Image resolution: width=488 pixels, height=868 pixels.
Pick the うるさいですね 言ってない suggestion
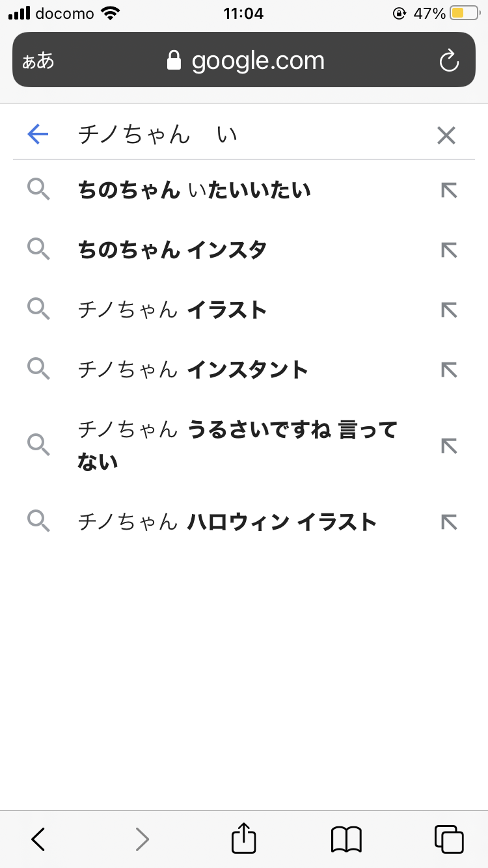(237, 446)
